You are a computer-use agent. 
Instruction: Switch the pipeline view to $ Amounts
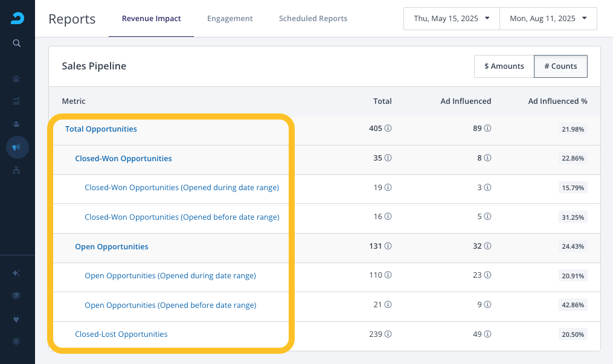(x=504, y=66)
